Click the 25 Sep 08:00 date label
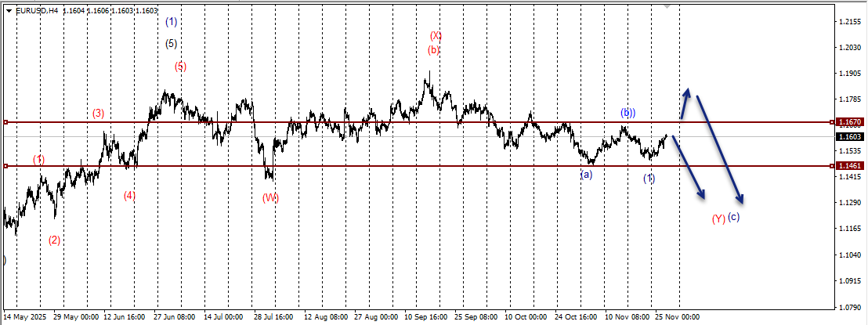 point(475,317)
